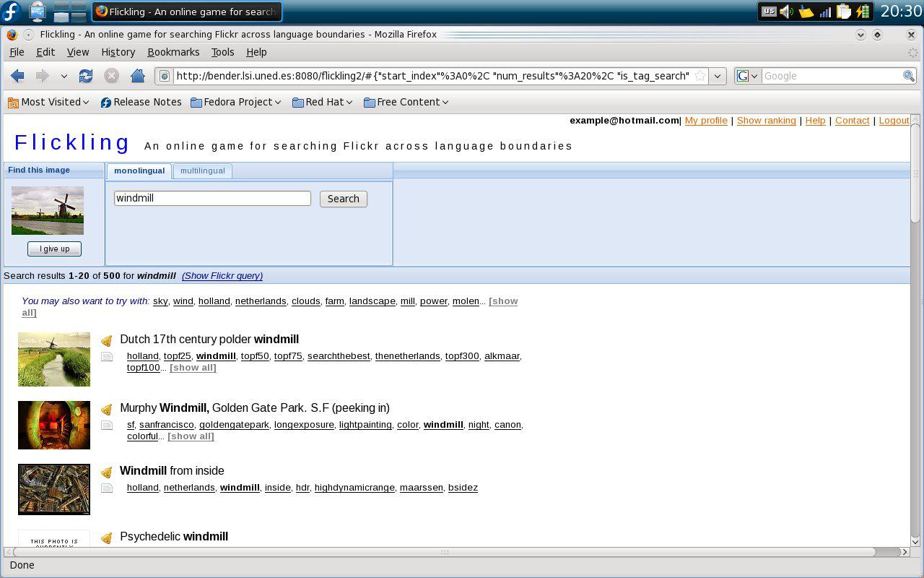Screen dimensions: 924x578
Task: Open the History menu
Action: click(118, 52)
